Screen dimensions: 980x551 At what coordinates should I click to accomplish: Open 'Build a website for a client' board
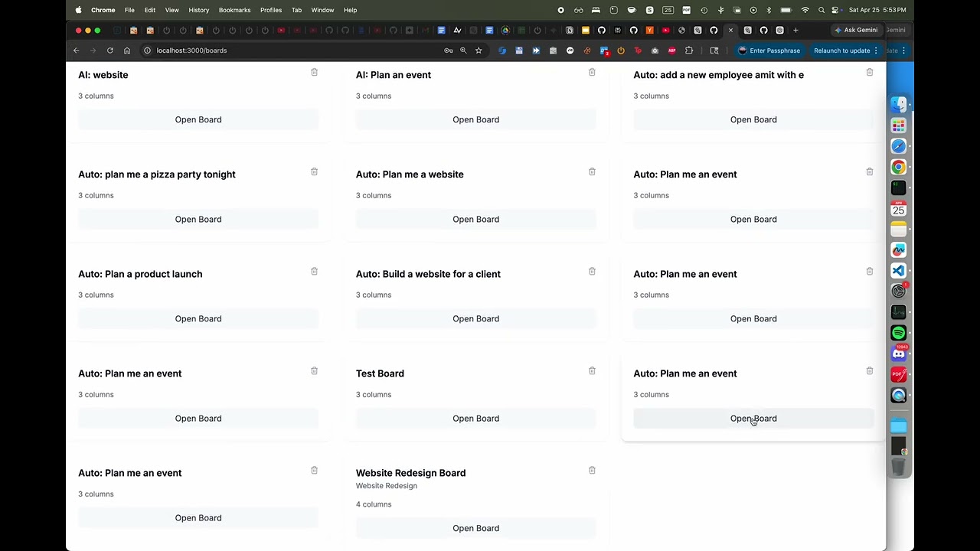(475, 318)
